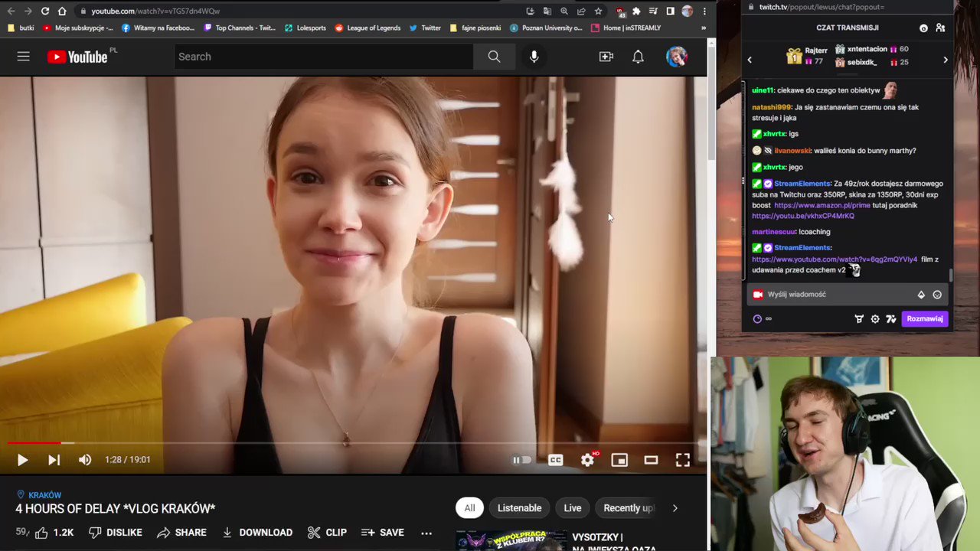Expand leaderboard with right chevron in chat
The width and height of the screenshot is (980, 551).
[946, 59]
